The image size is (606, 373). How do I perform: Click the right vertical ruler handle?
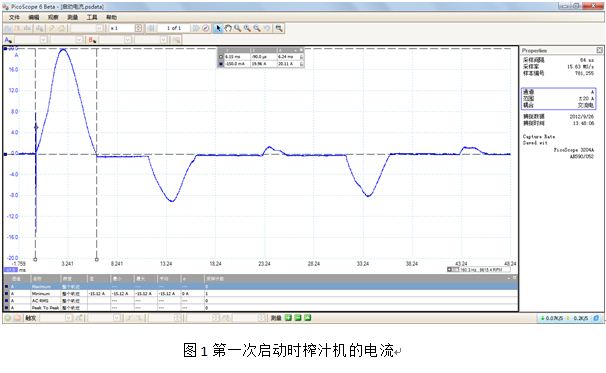pyautogui.click(x=97, y=259)
